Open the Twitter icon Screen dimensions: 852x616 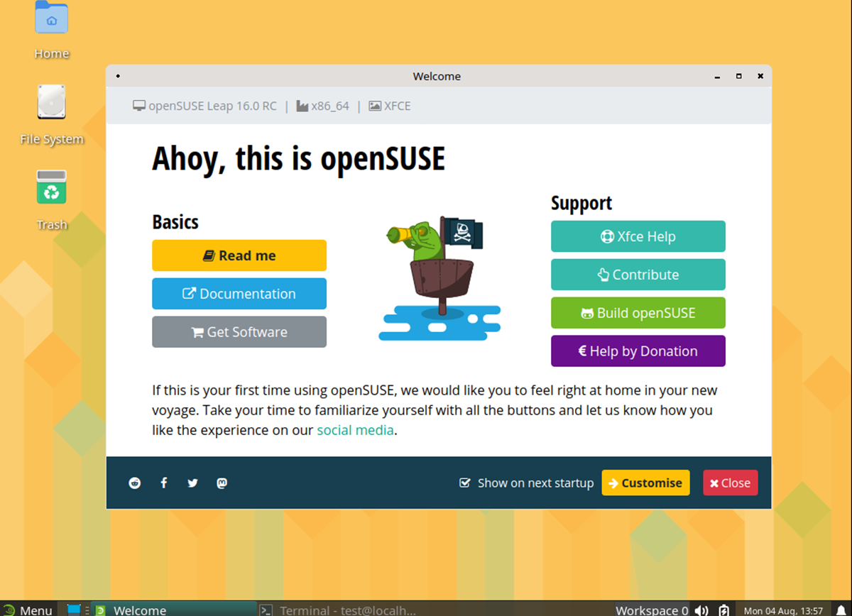click(192, 483)
